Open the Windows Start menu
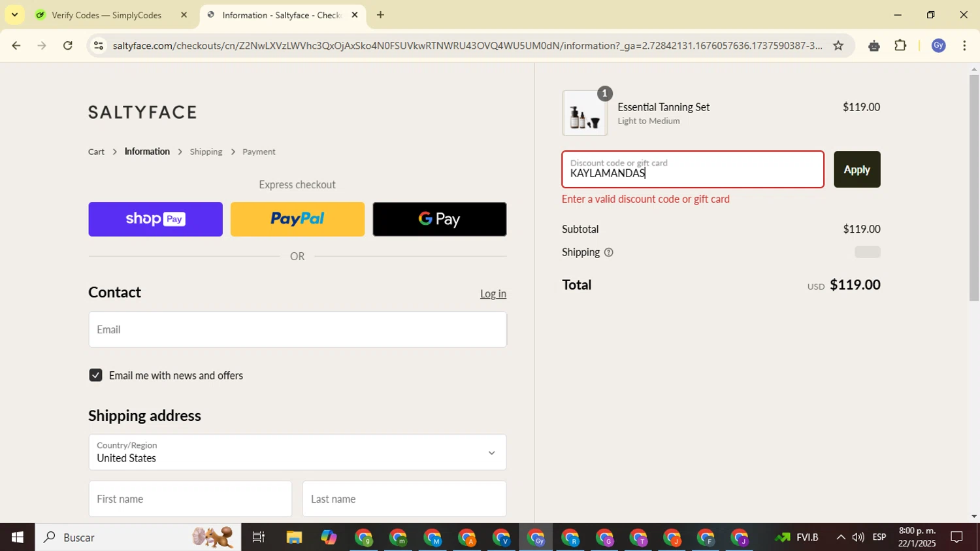This screenshot has width=980, height=551. [x=17, y=537]
